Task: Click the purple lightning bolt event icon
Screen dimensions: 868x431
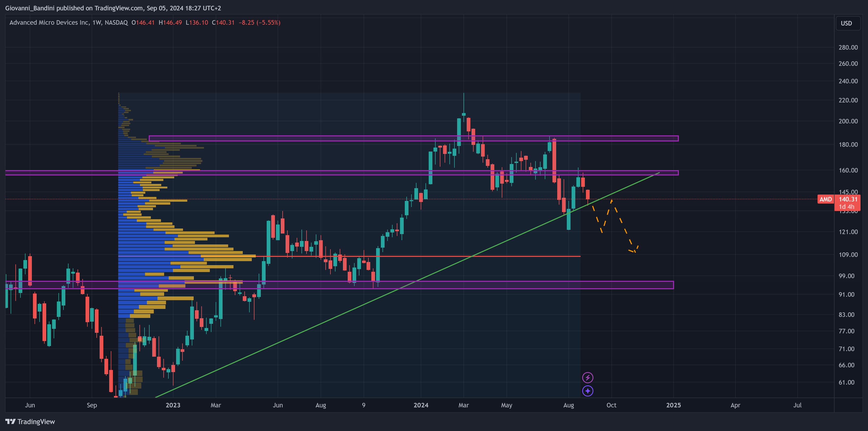Action: click(x=588, y=377)
